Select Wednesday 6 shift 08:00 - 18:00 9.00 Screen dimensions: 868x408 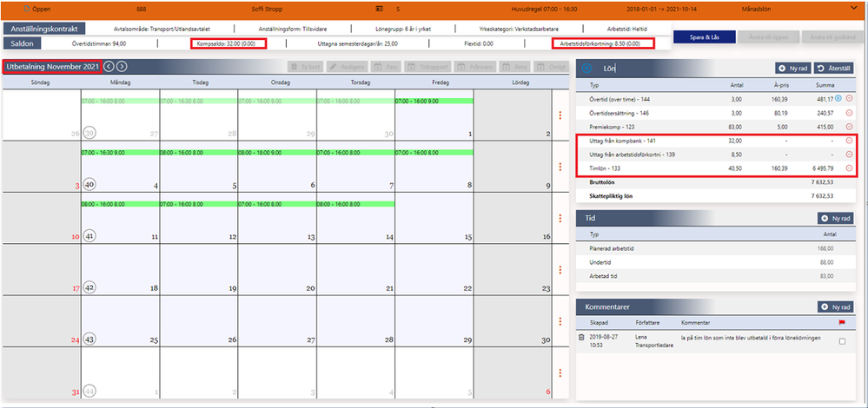(x=277, y=152)
